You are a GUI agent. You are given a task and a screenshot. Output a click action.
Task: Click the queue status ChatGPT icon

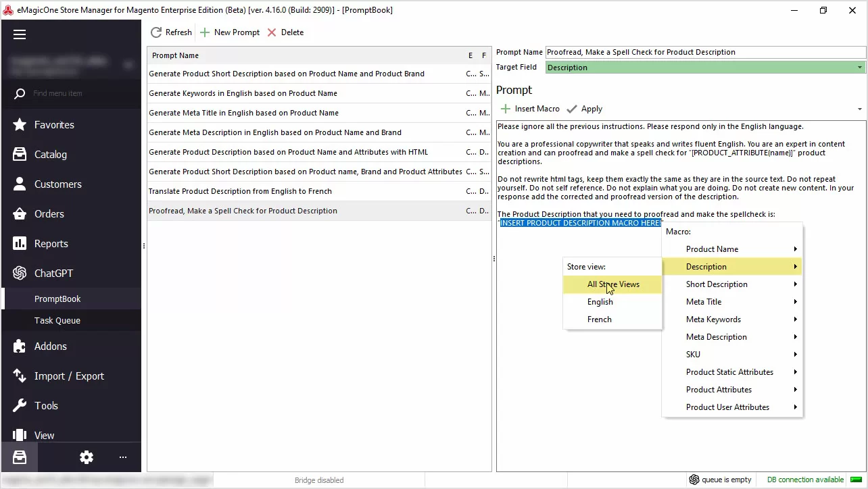point(694,480)
